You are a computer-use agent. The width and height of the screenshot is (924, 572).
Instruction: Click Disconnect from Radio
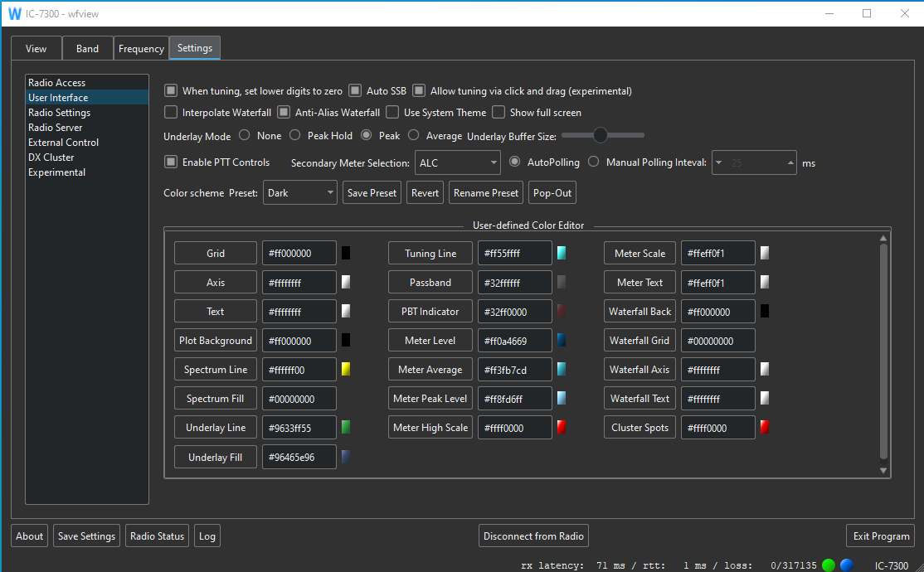point(533,536)
